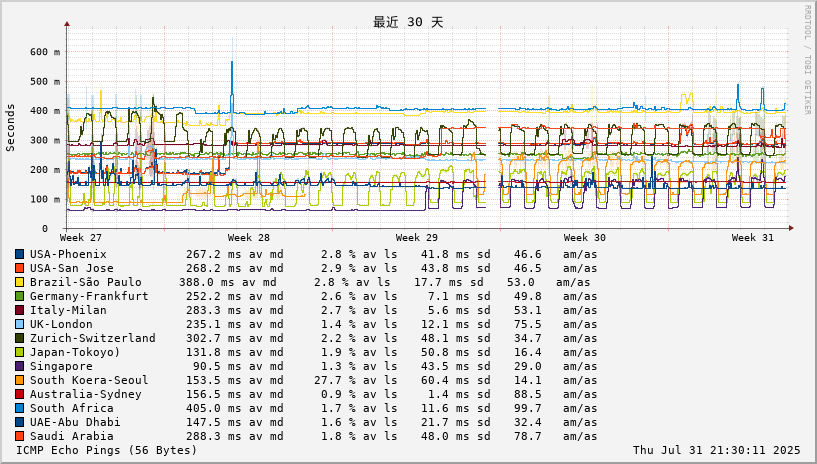Click the 252.2 ms median for Frankfurt
Image resolution: width=817 pixels, height=464 pixels.
pyautogui.click(x=214, y=296)
